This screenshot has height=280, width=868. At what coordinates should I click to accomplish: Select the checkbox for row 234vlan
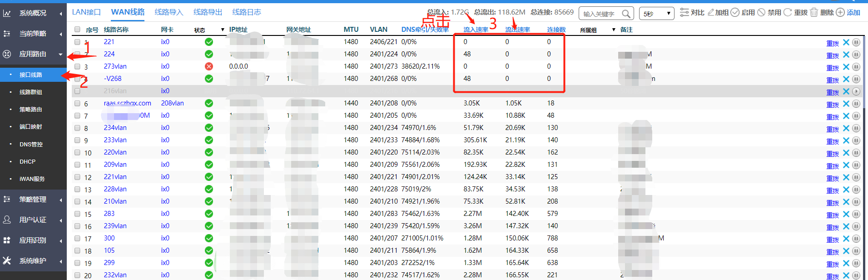[x=77, y=128]
